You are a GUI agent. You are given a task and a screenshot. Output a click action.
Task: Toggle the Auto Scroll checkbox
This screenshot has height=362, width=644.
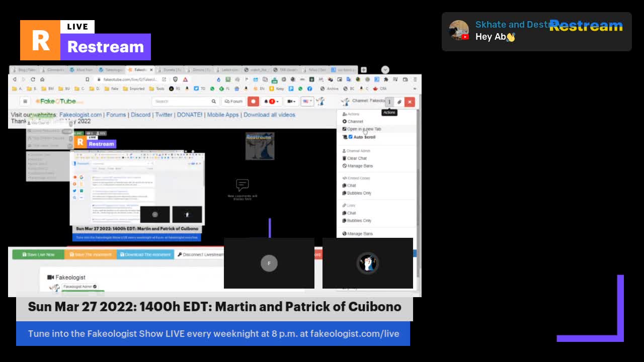(351, 137)
